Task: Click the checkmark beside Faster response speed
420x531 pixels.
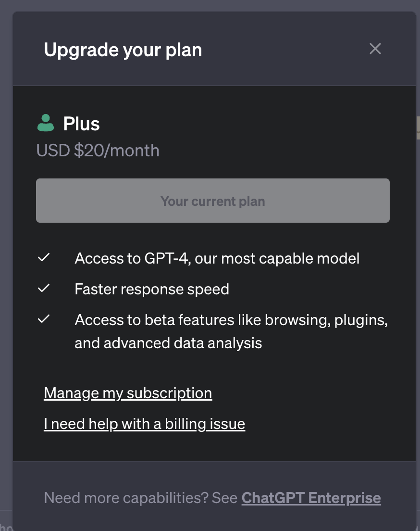Action: pos(44,288)
